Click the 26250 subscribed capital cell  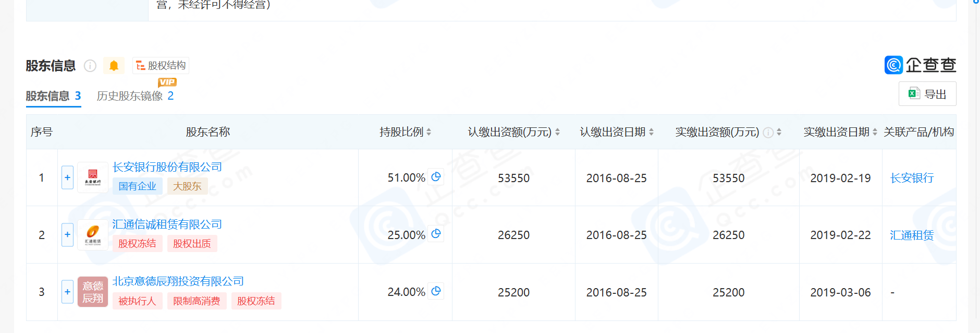513,235
